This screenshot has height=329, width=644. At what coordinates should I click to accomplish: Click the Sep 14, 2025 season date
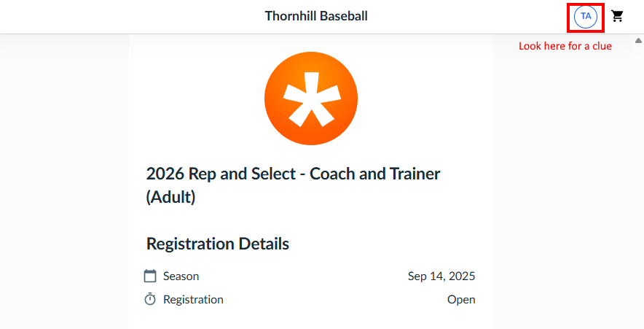(x=441, y=276)
